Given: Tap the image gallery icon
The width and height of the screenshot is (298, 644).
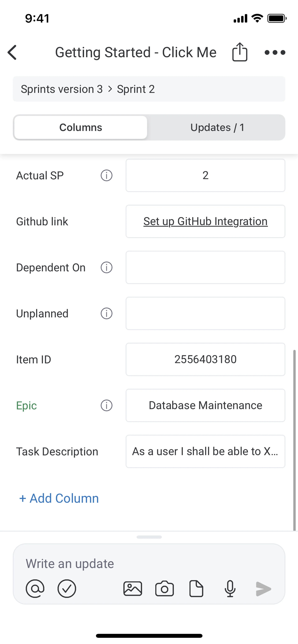Looking at the screenshot, I should [133, 589].
